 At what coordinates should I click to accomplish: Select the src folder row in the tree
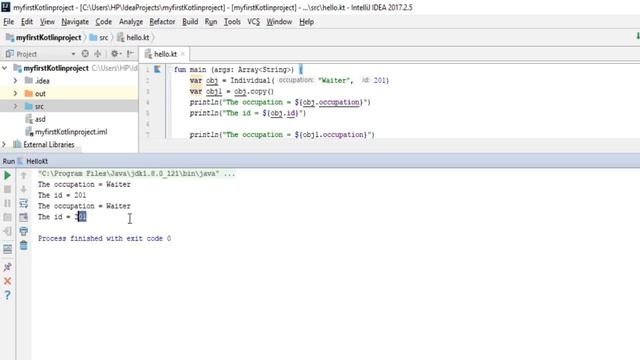(x=69, y=106)
